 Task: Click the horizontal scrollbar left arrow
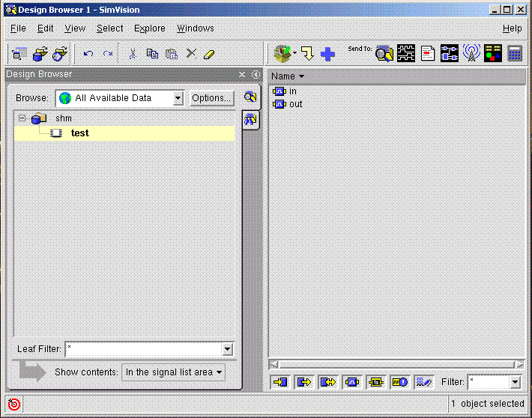point(273,365)
